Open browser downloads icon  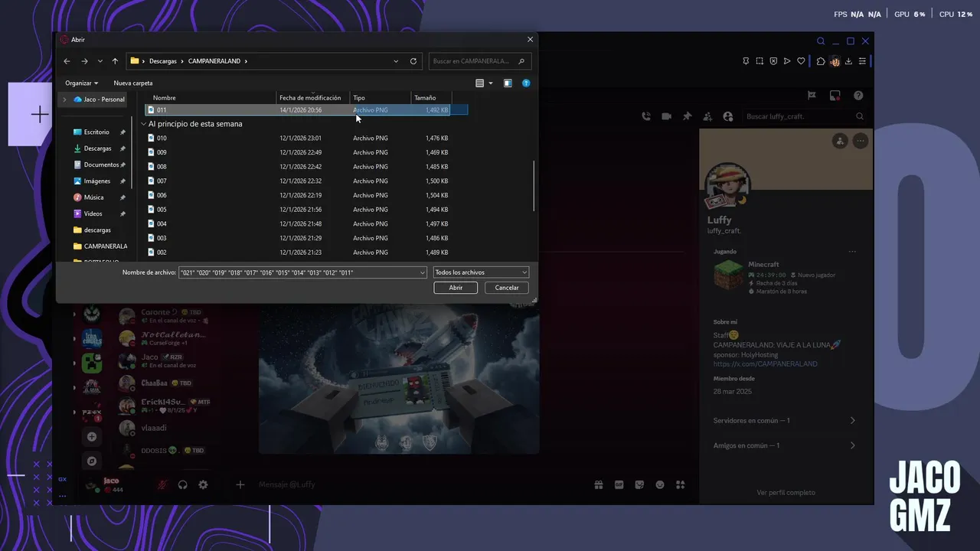[848, 61]
